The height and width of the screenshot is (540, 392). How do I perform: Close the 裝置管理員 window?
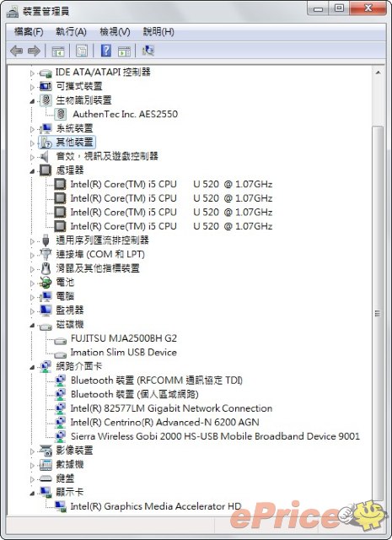point(368,8)
